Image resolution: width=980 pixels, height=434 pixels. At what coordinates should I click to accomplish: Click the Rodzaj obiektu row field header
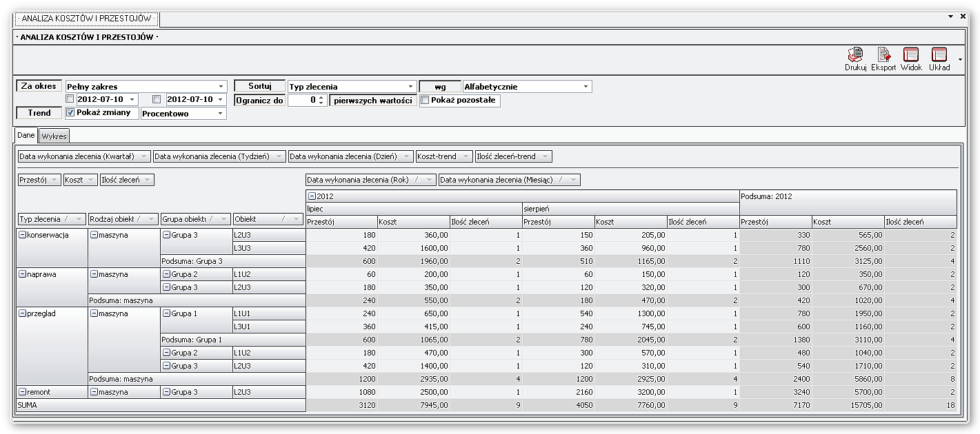click(x=123, y=219)
